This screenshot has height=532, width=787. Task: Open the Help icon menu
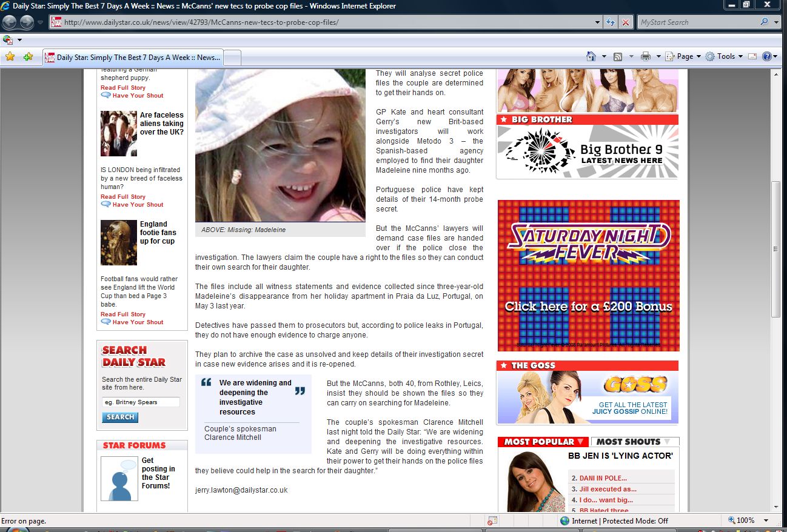tap(767, 56)
